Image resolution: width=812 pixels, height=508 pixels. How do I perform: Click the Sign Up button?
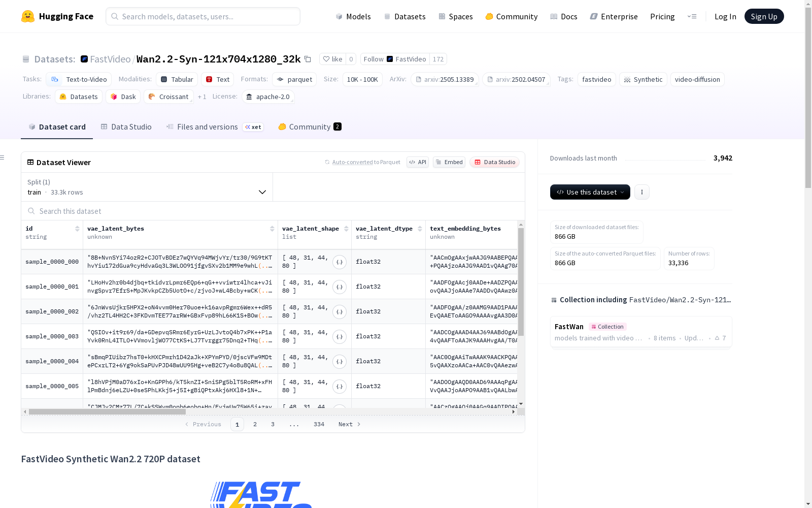[764, 16]
